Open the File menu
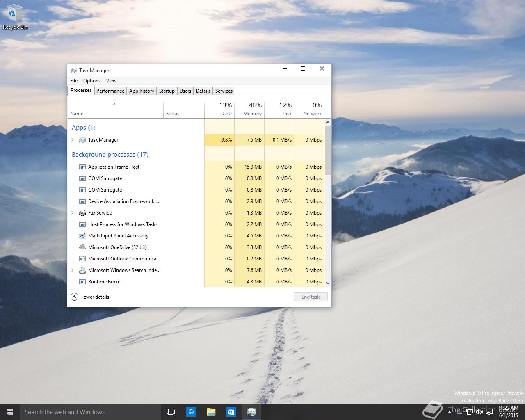This screenshot has width=525, height=420. point(74,81)
